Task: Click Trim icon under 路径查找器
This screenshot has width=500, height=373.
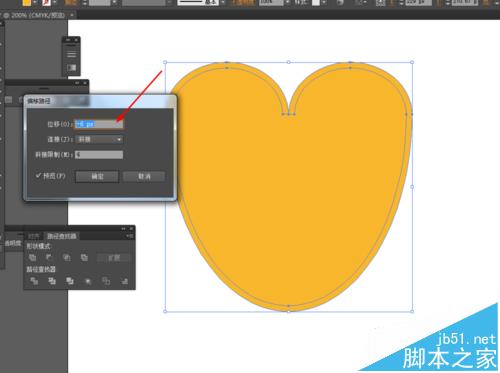Action: [52, 281]
